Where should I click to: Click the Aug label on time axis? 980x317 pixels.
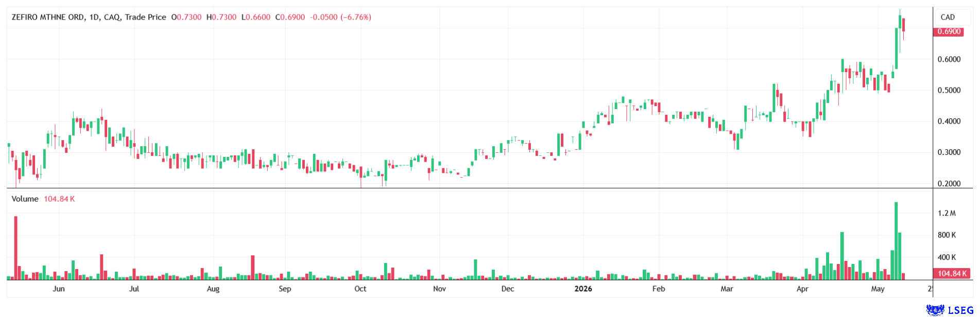click(x=213, y=289)
